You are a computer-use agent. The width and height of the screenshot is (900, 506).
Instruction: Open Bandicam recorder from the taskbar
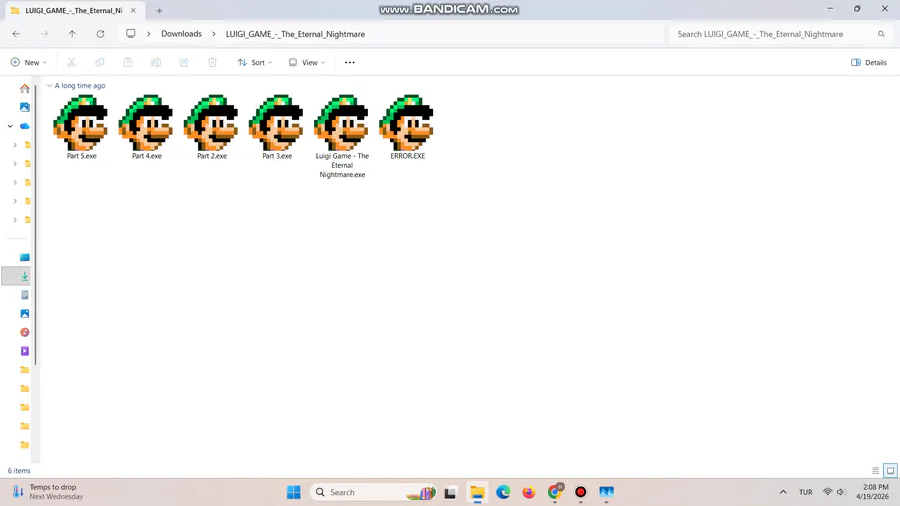[x=580, y=492]
